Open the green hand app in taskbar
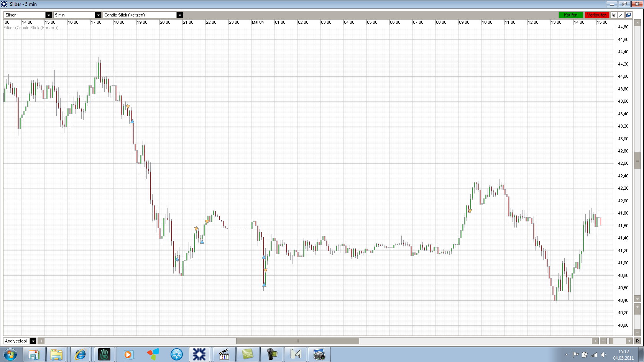Image resolution: width=644 pixels, height=362 pixels. pos(104,354)
